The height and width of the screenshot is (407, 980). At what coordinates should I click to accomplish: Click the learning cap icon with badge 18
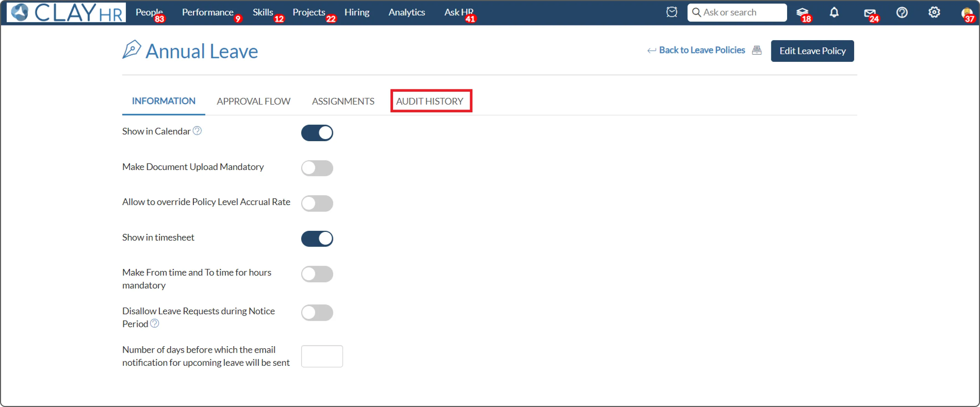point(802,12)
